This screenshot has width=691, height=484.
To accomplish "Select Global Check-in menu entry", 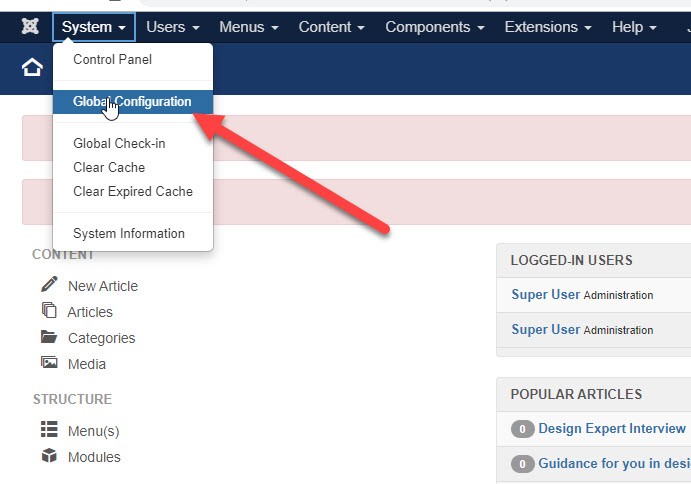I will point(133,143).
